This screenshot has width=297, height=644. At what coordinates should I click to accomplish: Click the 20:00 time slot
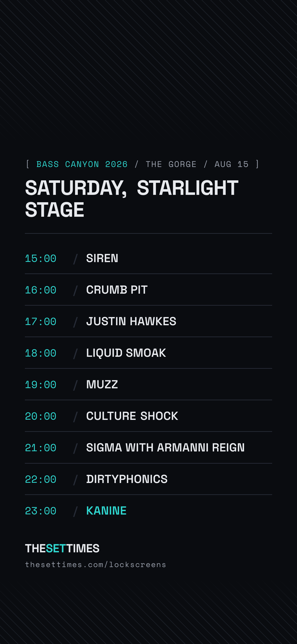[41, 416]
